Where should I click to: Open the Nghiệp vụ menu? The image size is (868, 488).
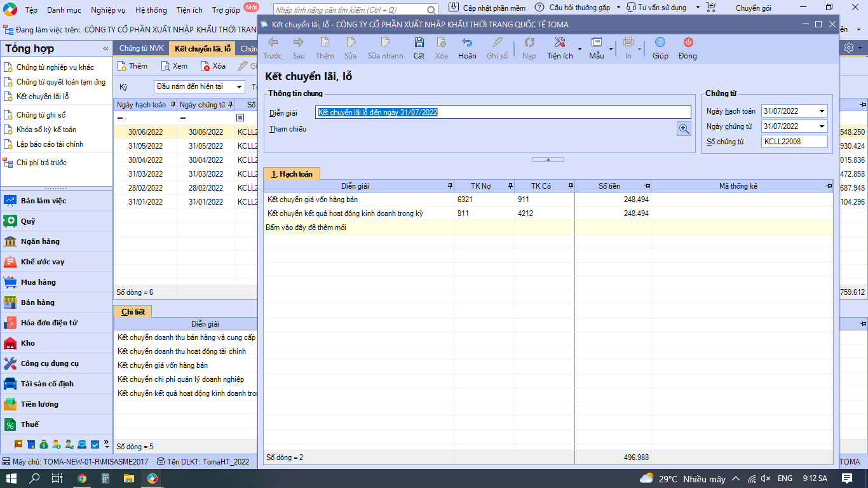coord(109,10)
